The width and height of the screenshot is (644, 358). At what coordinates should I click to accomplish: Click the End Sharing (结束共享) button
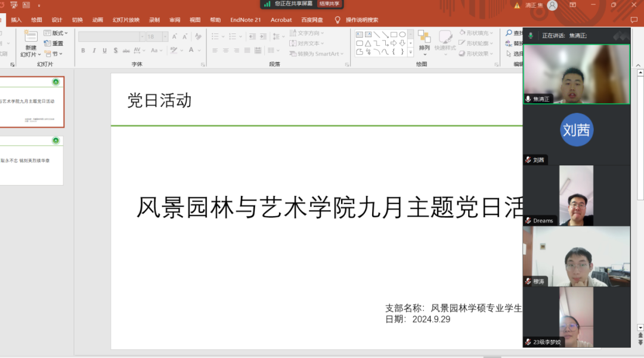point(329,4)
